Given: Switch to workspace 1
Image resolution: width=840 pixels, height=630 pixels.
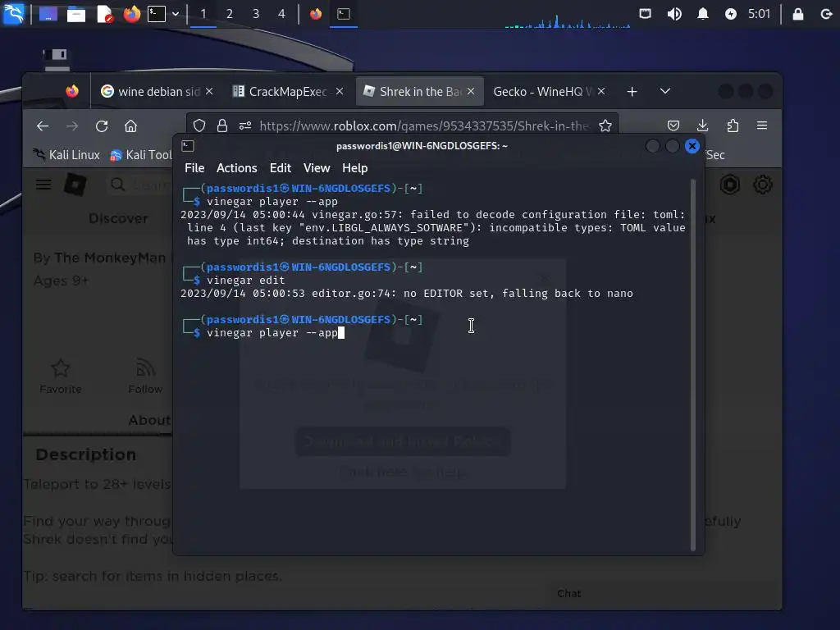Looking at the screenshot, I should click(x=203, y=14).
